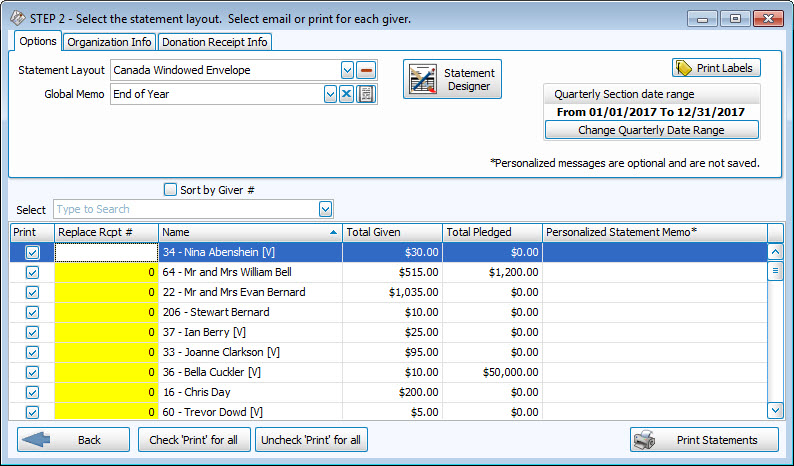Viewport: 794px width, 466px height.
Task: Uncheck Print for Nina Abenshein
Action: pos(32,252)
